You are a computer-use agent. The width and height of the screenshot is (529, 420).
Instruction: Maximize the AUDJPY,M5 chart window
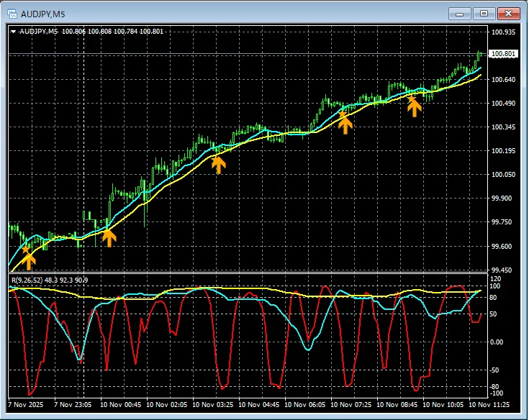[x=484, y=14]
